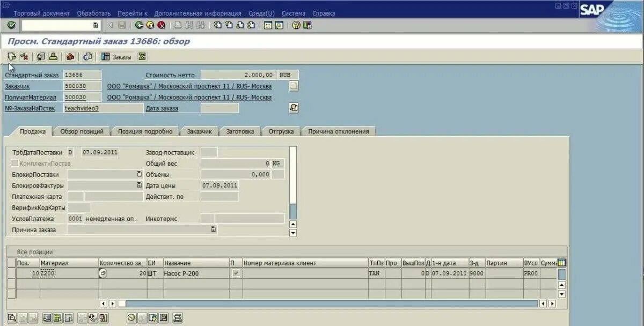Open the Справка menu
This screenshot has height=326, width=644.
[324, 13]
